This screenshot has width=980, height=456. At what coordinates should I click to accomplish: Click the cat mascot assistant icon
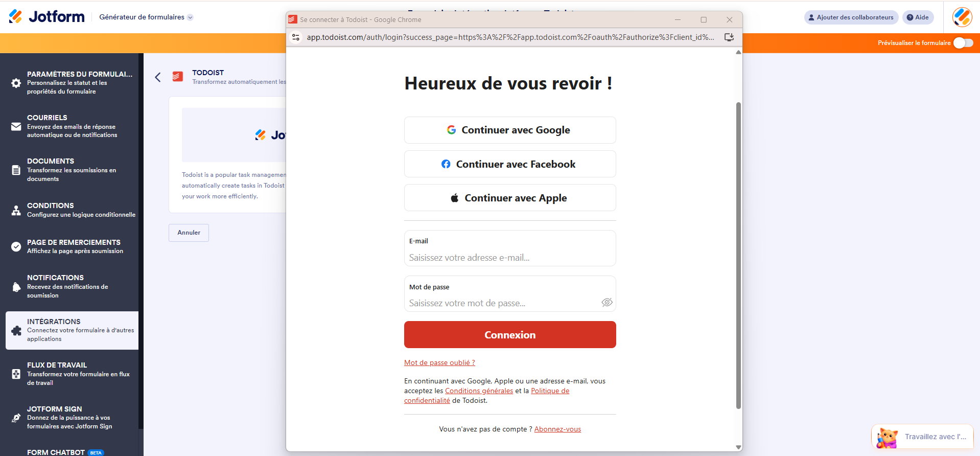pos(887,438)
